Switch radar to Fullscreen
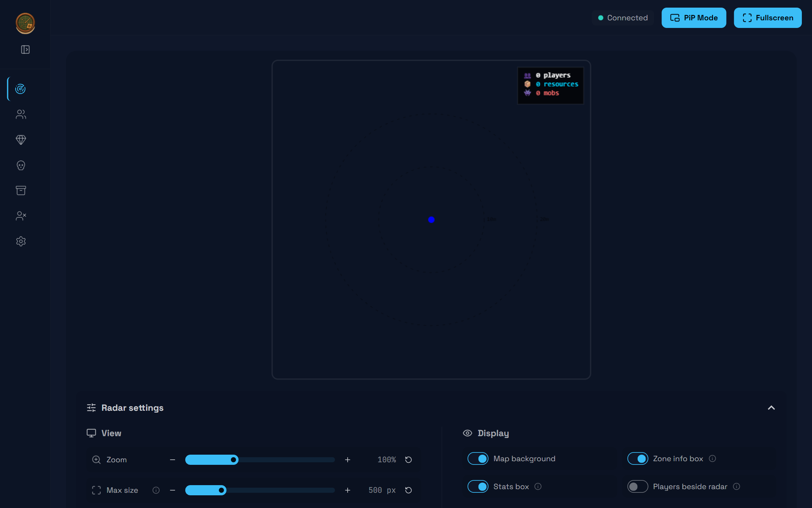This screenshot has height=508, width=812. [768, 18]
